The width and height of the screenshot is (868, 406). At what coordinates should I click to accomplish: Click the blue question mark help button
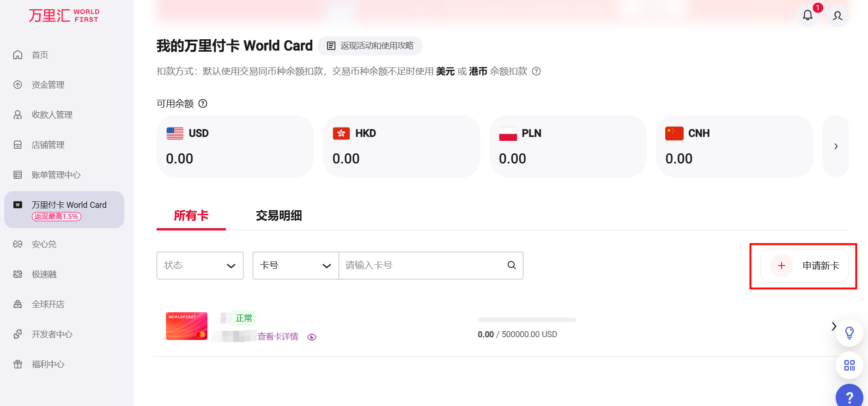pos(849,397)
